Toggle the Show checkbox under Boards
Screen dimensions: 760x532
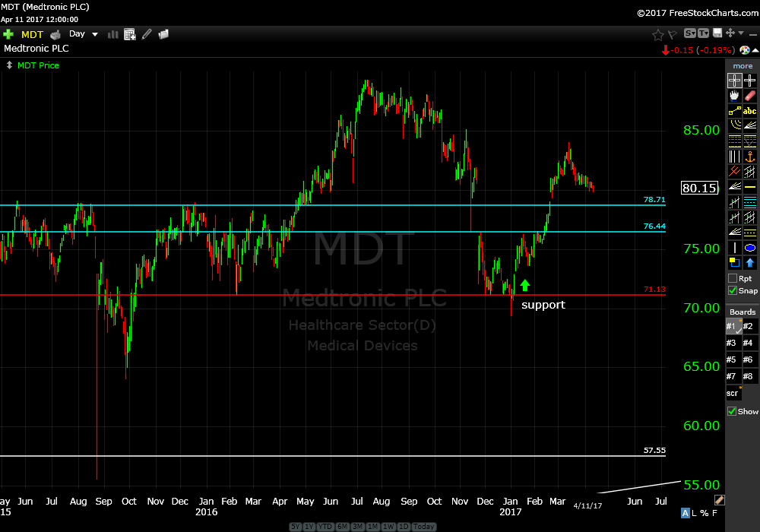pos(733,411)
